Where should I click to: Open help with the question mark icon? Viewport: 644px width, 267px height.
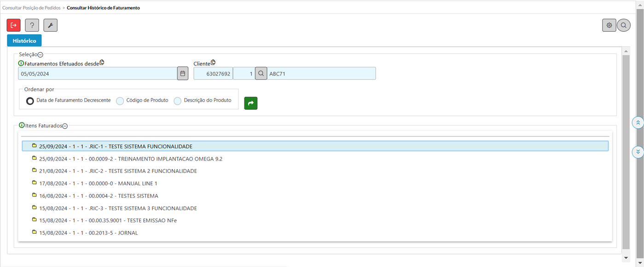coord(32,25)
